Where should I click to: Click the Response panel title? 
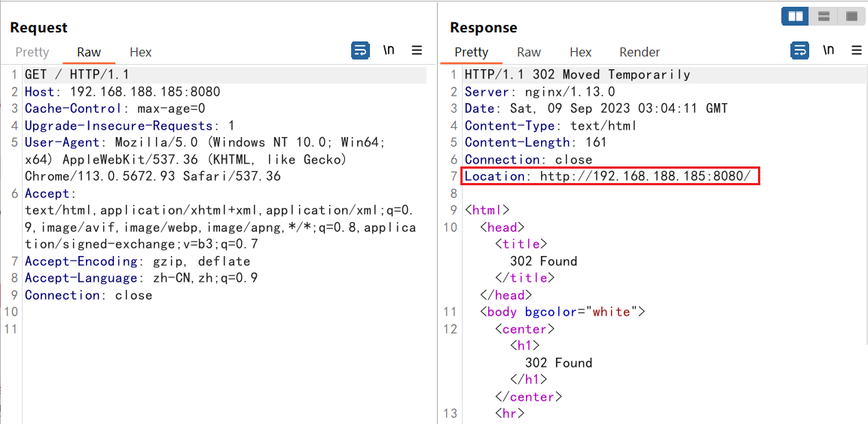click(483, 27)
